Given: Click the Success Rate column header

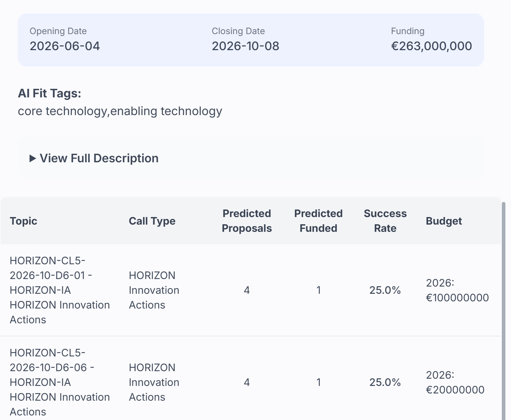Looking at the screenshot, I should (385, 221).
